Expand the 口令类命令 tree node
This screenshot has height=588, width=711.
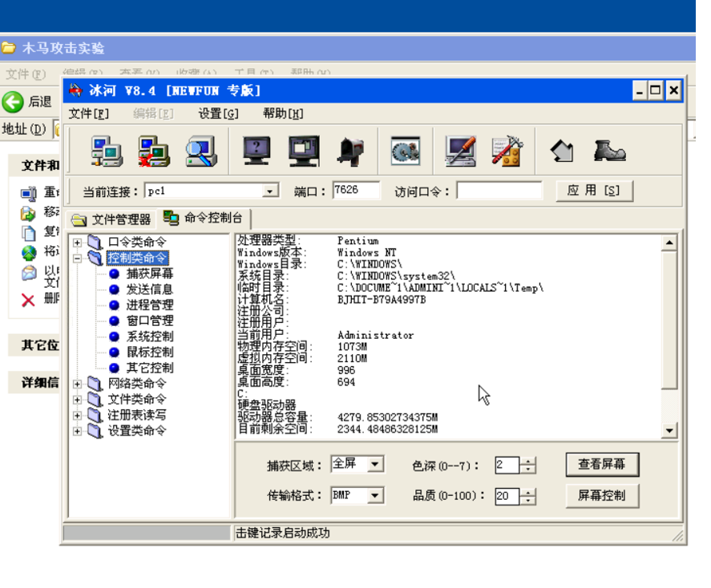(x=78, y=243)
